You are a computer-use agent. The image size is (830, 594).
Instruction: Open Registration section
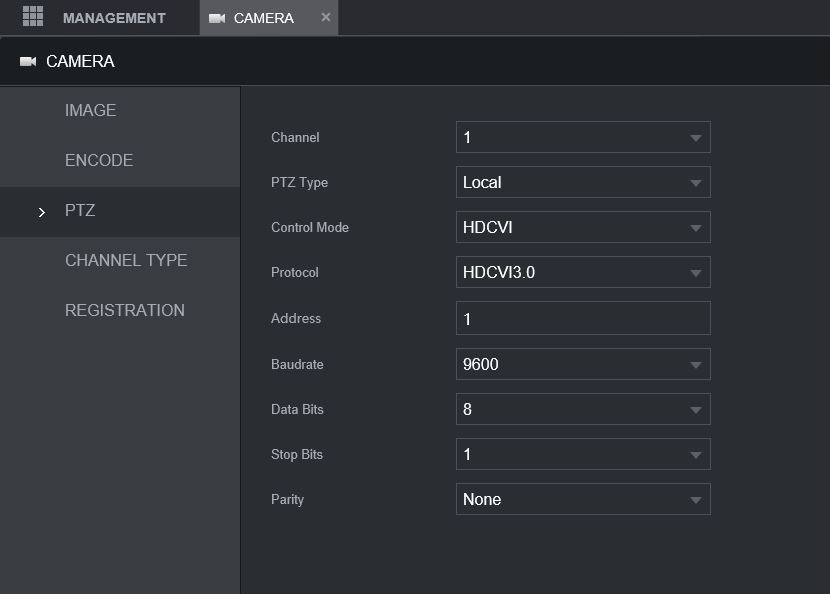point(124,311)
